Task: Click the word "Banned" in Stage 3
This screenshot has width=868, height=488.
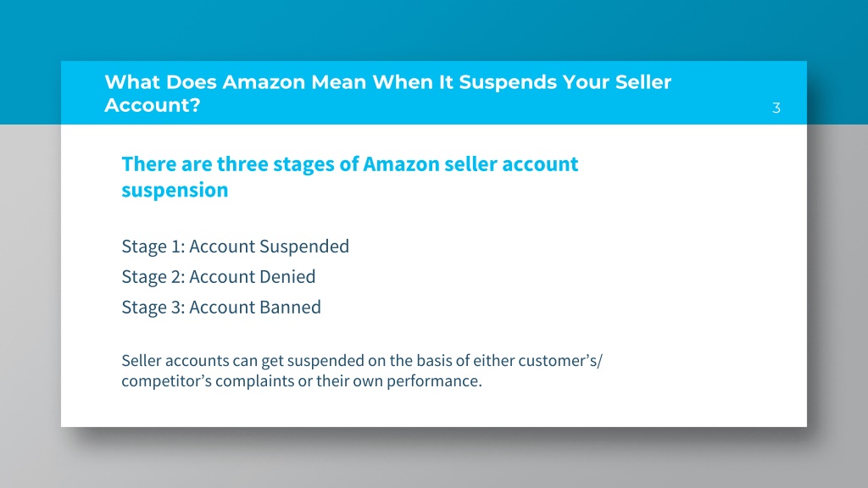Action: (287, 307)
